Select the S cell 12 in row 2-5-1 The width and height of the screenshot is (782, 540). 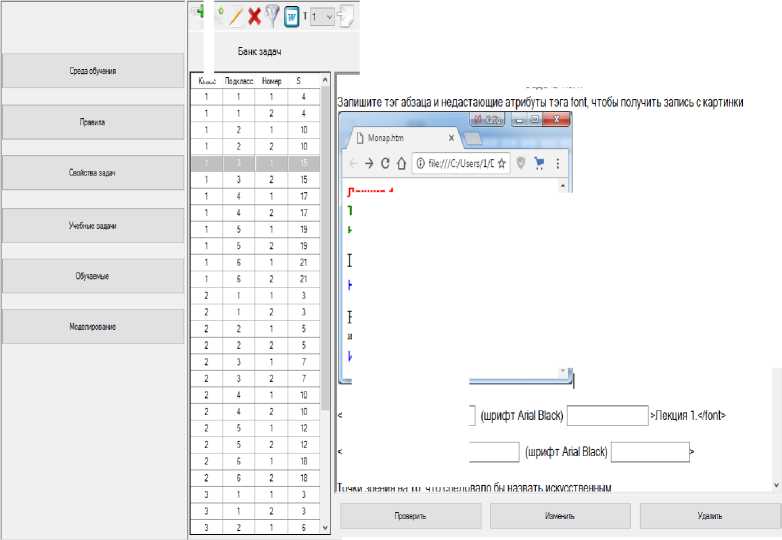tap(304, 428)
